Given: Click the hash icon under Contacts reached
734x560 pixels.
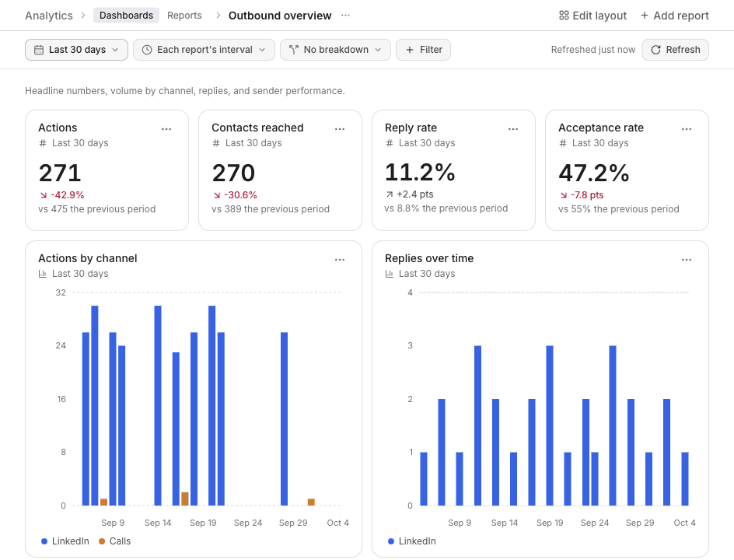Looking at the screenshot, I should [216, 143].
